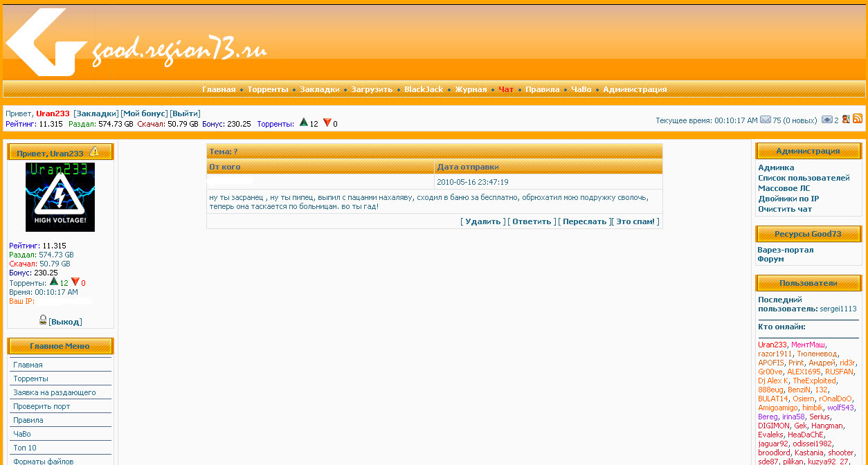Open the orange RSS feed icon
Screen dimensions: 868x465
858,119
